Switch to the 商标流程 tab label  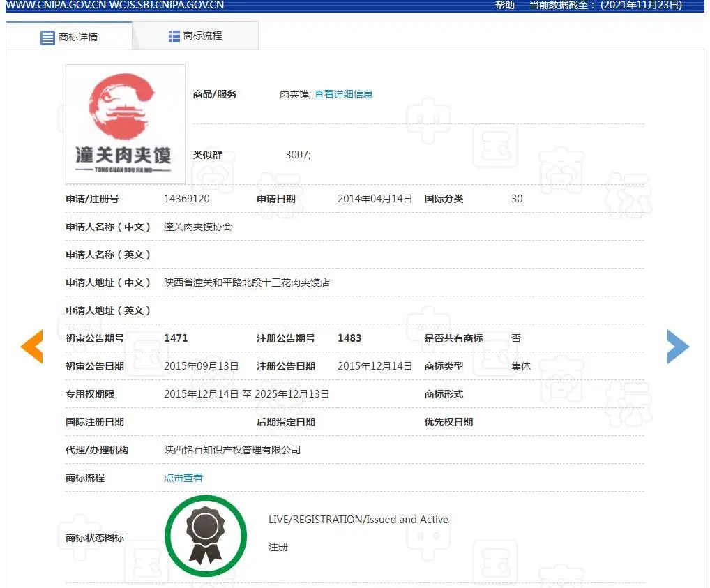click(202, 36)
